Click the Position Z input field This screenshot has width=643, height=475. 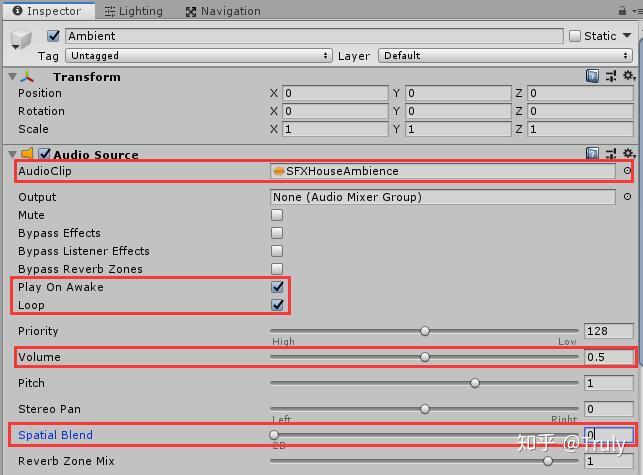pos(580,94)
